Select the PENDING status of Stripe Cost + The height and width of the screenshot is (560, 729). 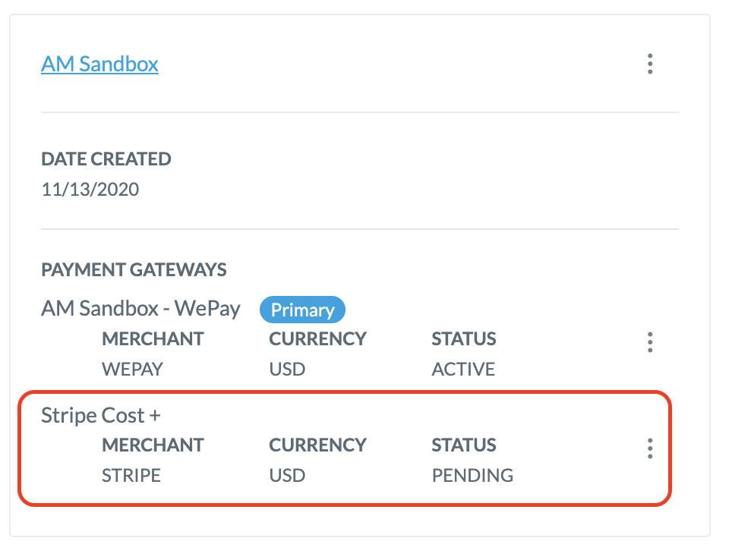(472, 476)
